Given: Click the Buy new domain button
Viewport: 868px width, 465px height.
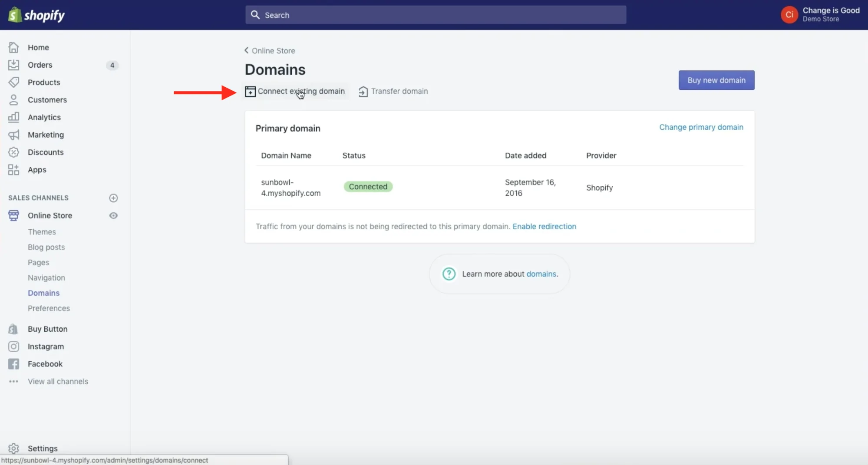Looking at the screenshot, I should click(x=716, y=80).
